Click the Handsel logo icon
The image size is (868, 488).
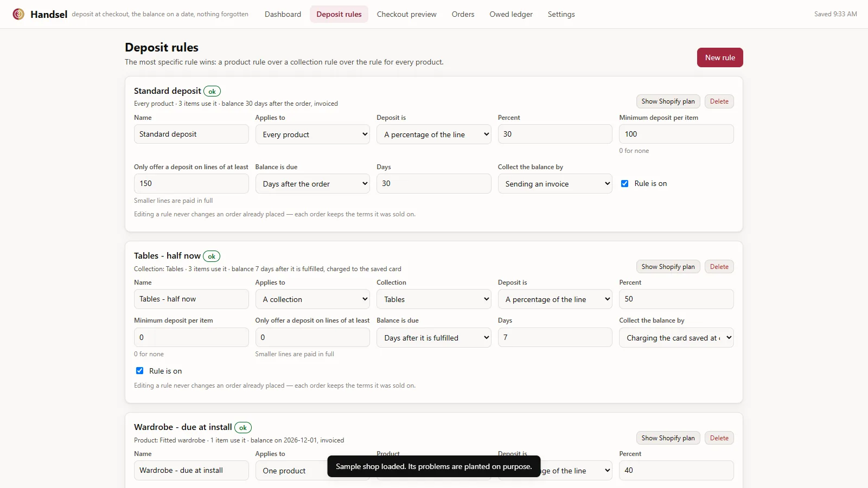(x=18, y=14)
